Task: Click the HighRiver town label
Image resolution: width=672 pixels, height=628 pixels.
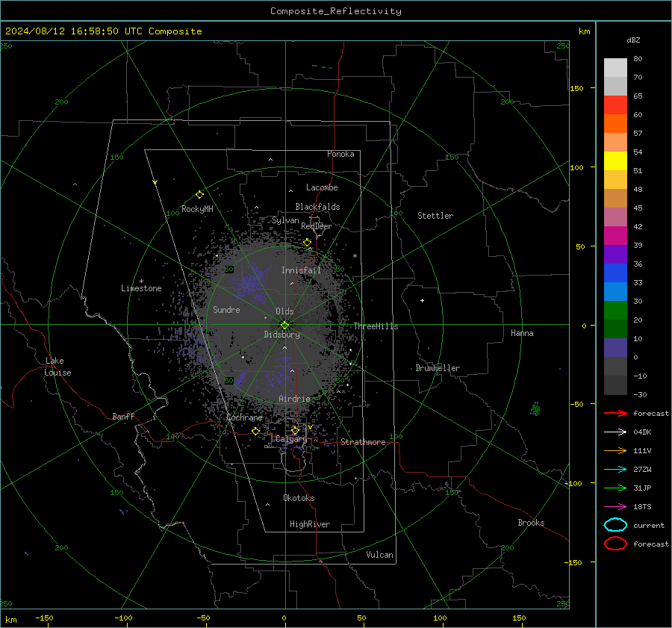Action: [310, 524]
